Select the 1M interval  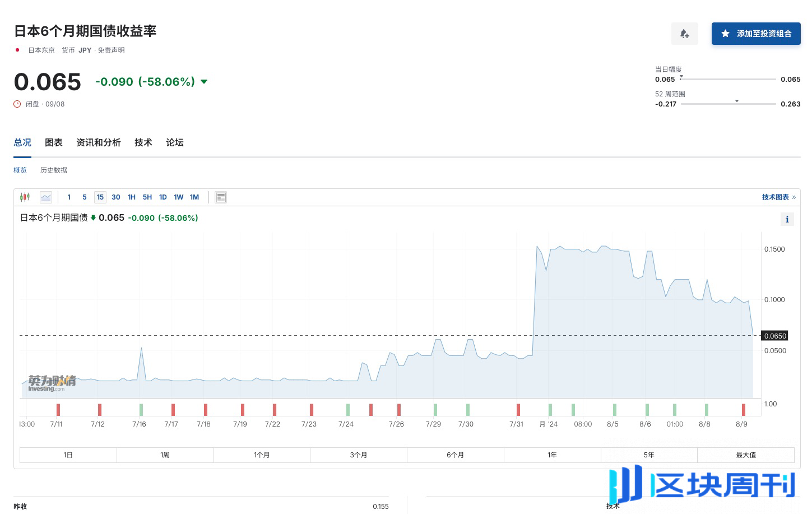pos(194,197)
